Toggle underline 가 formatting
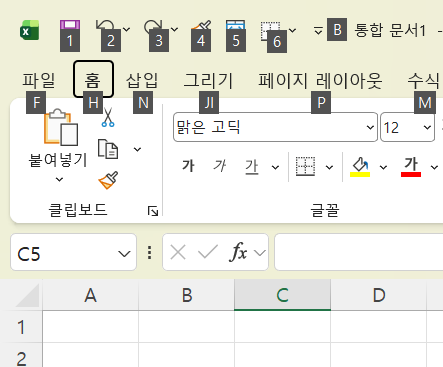443x367 pixels. pyautogui.click(x=252, y=166)
